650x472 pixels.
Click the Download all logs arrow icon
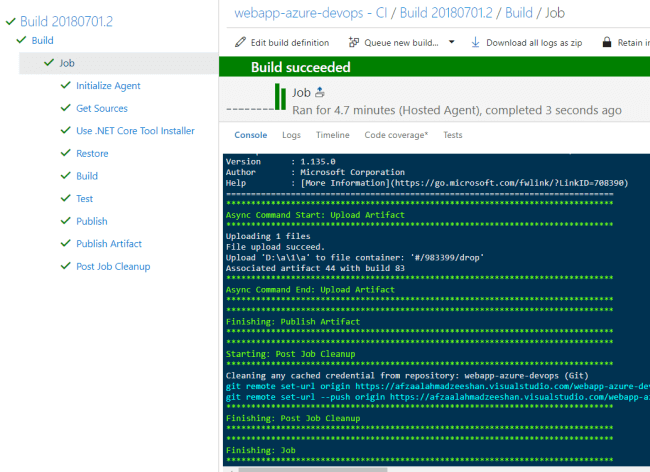click(475, 43)
